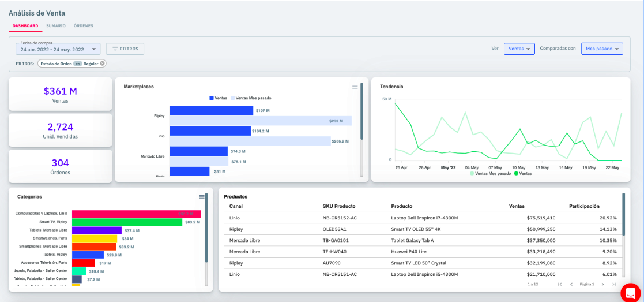
Task: Jump to the last products page
Action: pyautogui.click(x=613, y=284)
